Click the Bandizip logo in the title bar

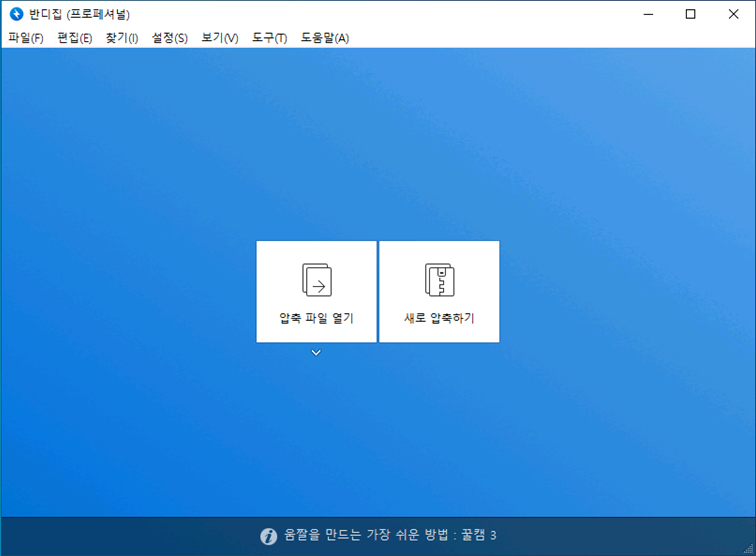tap(16, 14)
